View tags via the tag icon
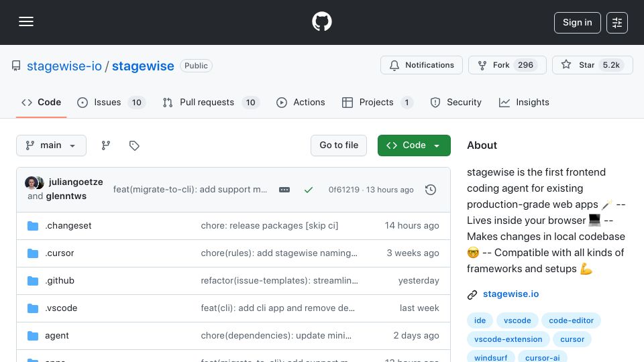The image size is (644, 362). tap(134, 145)
